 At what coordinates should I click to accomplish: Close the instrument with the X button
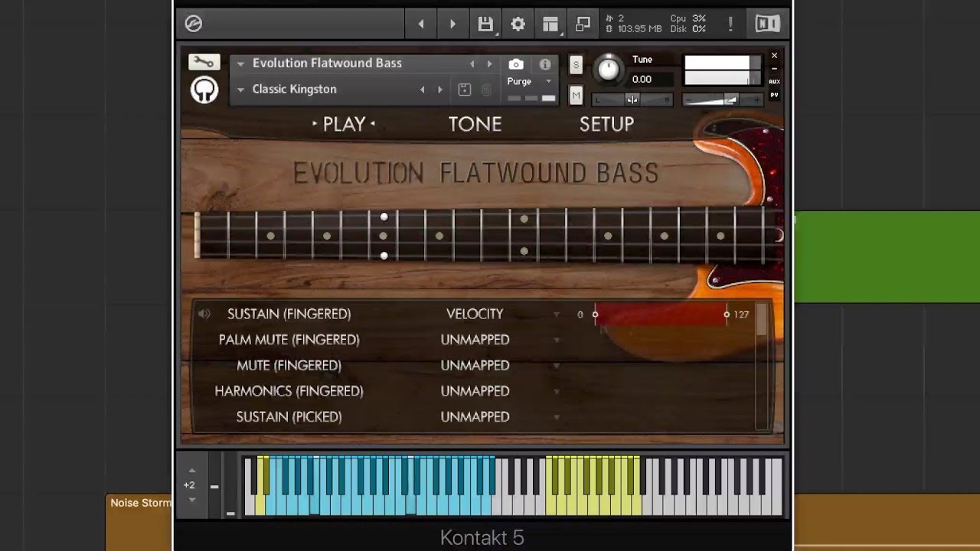[x=774, y=56]
